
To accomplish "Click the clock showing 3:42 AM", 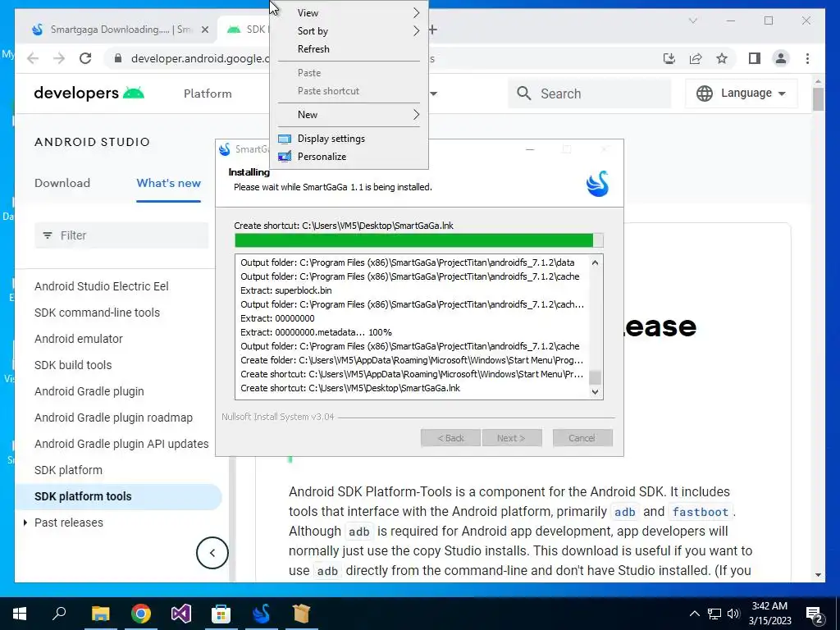I will click(769, 606).
